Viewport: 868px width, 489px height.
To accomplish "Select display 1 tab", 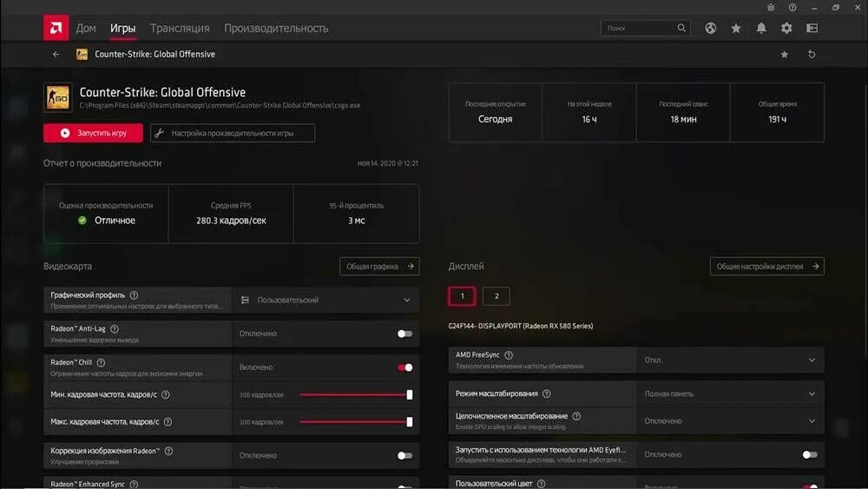I will pos(463,296).
